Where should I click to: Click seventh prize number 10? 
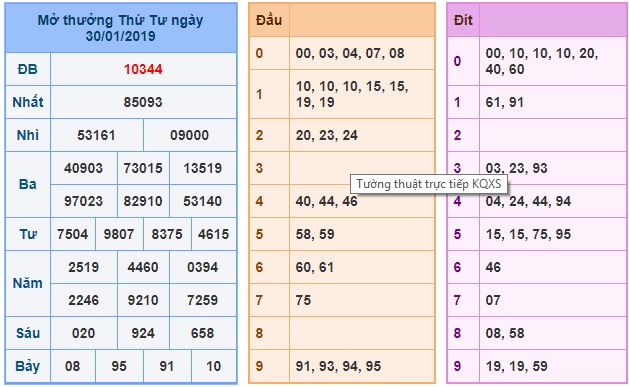[213, 366]
